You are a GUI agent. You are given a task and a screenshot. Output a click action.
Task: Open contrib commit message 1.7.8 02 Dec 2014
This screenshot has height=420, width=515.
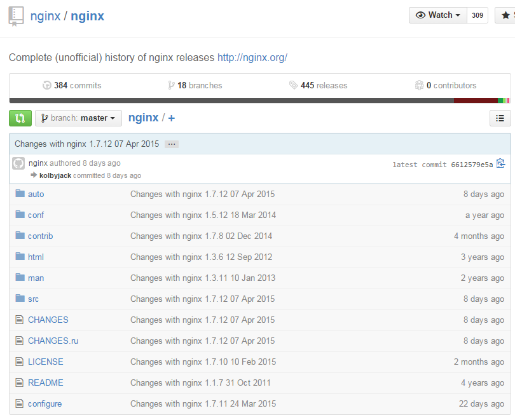(201, 236)
